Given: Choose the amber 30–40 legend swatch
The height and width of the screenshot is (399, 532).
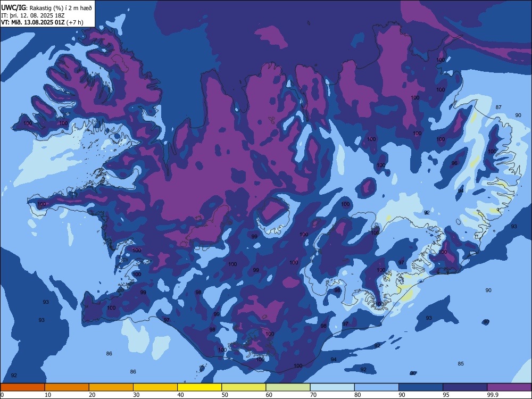Looking at the screenshot, I should point(155,387).
